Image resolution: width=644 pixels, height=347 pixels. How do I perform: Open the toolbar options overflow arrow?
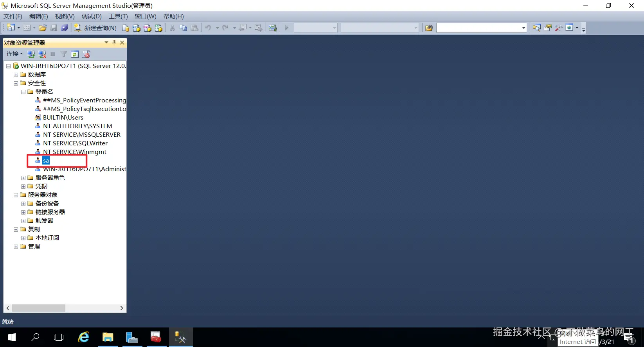584,29
